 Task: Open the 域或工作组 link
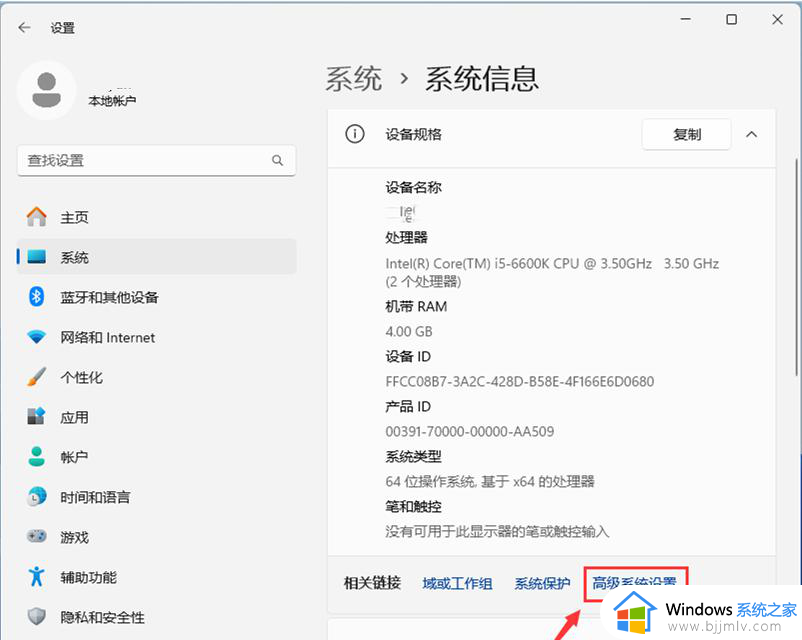point(457,583)
